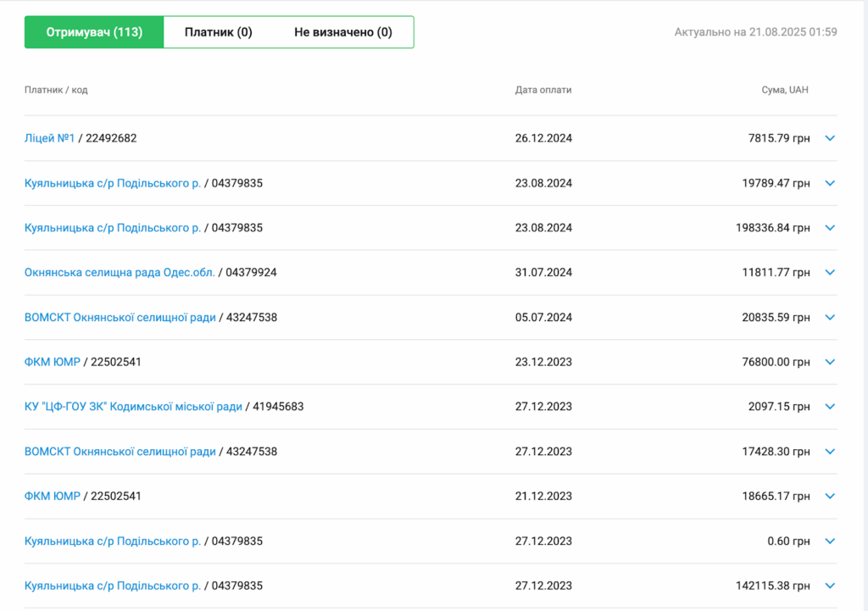Viewport: 868px width, 611px height.
Task: Click the Актуально на 21.08.2025 01:59 timestamp
Action: (x=755, y=32)
